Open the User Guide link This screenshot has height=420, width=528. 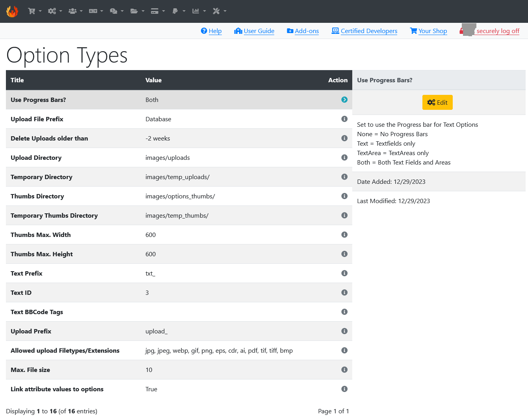[254, 31]
